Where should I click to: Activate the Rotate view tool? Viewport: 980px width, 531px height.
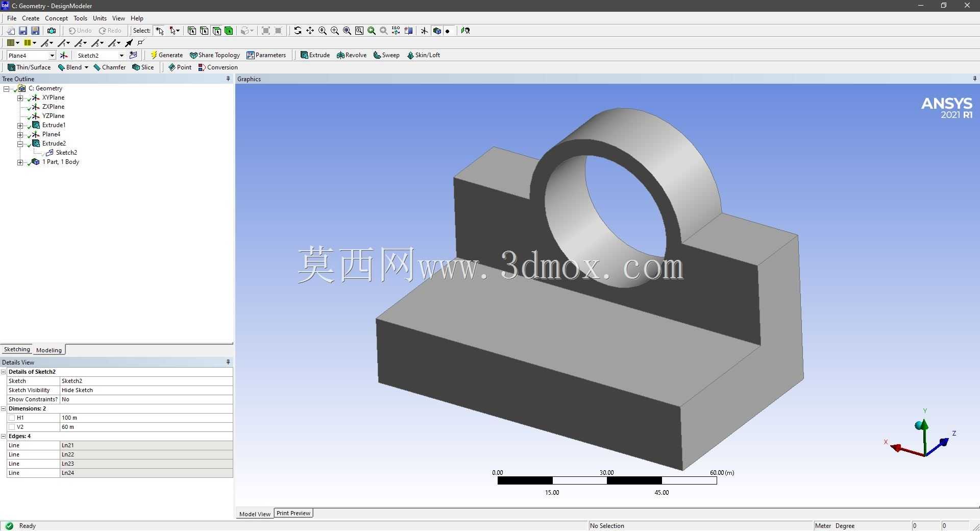pos(298,31)
